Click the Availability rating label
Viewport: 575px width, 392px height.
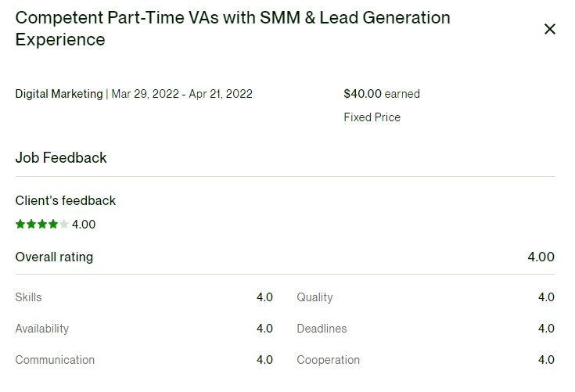[x=42, y=329]
